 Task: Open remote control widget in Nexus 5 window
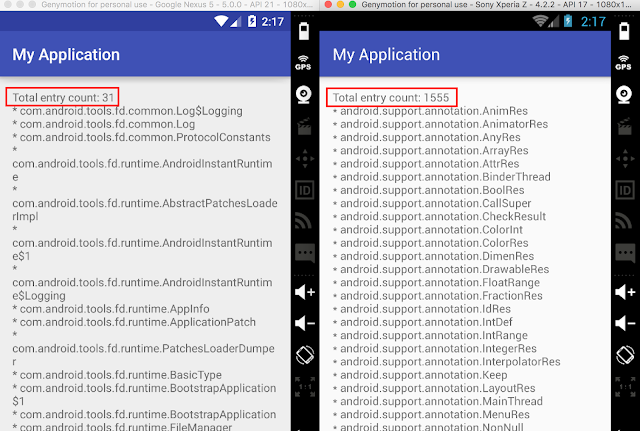tap(304, 158)
